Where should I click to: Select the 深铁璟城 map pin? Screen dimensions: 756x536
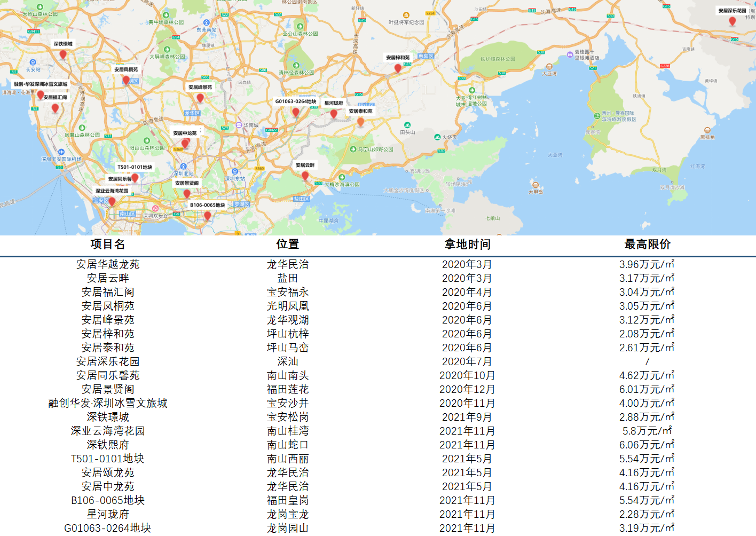tap(63, 54)
